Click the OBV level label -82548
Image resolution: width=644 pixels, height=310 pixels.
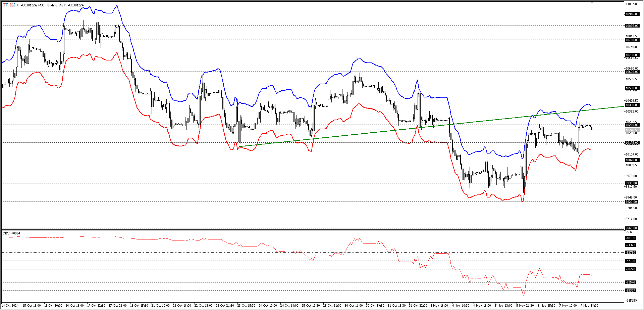(630, 282)
